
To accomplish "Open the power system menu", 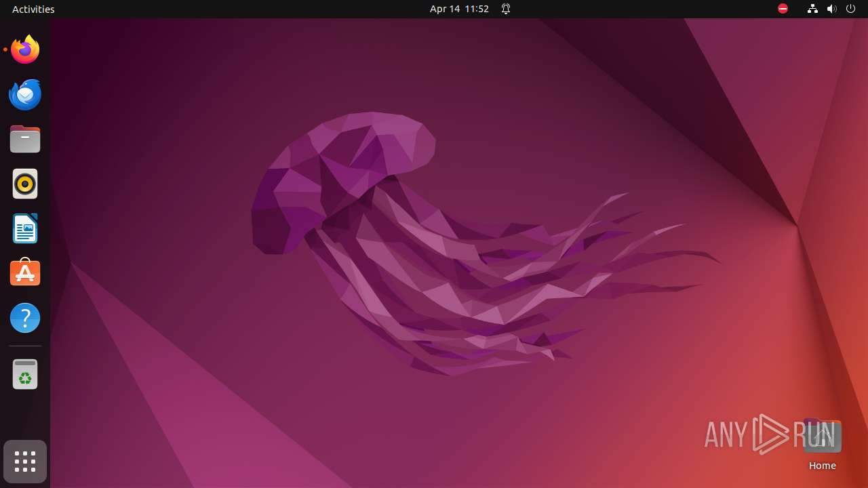I will [851, 9].
